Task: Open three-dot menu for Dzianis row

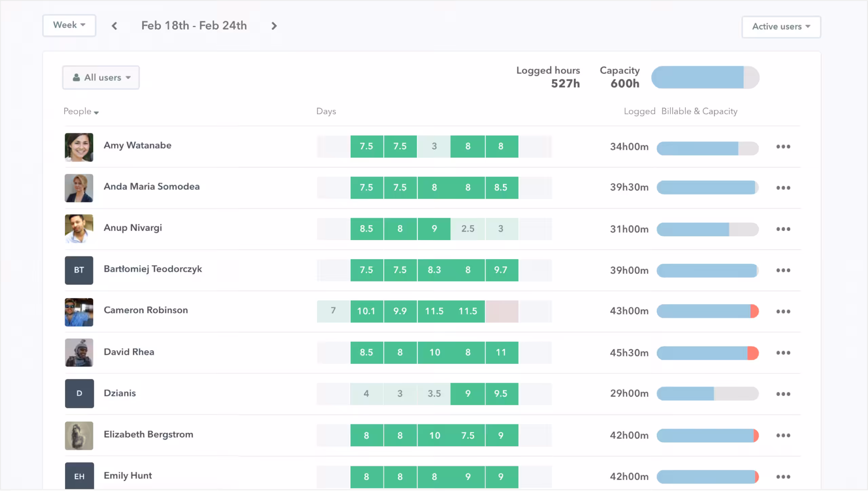Action: 783,394
